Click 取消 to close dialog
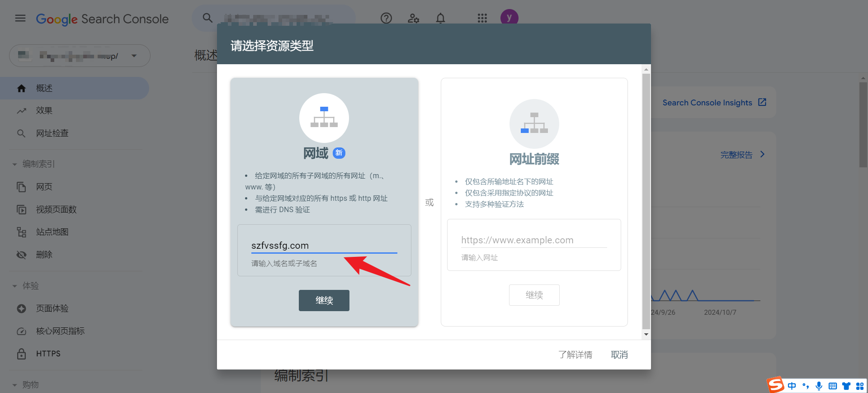The height and width of the screenshot is (393, 868). point(619,355)
